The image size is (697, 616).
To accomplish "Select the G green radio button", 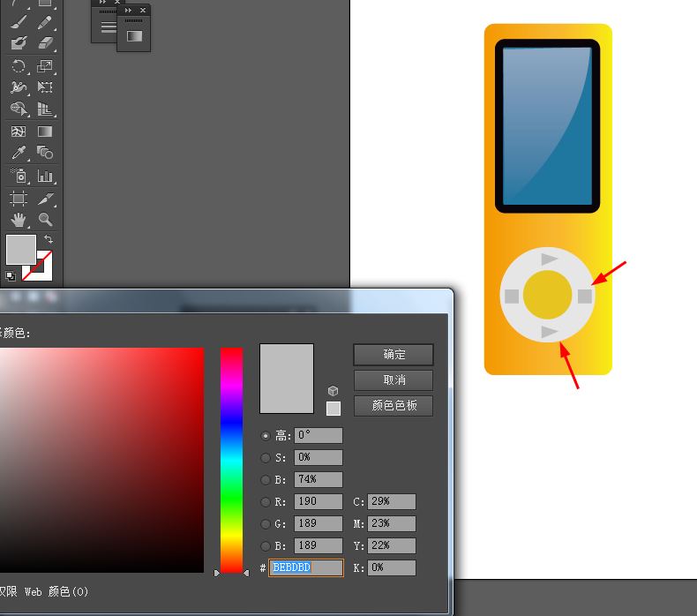I will (266, 524).
